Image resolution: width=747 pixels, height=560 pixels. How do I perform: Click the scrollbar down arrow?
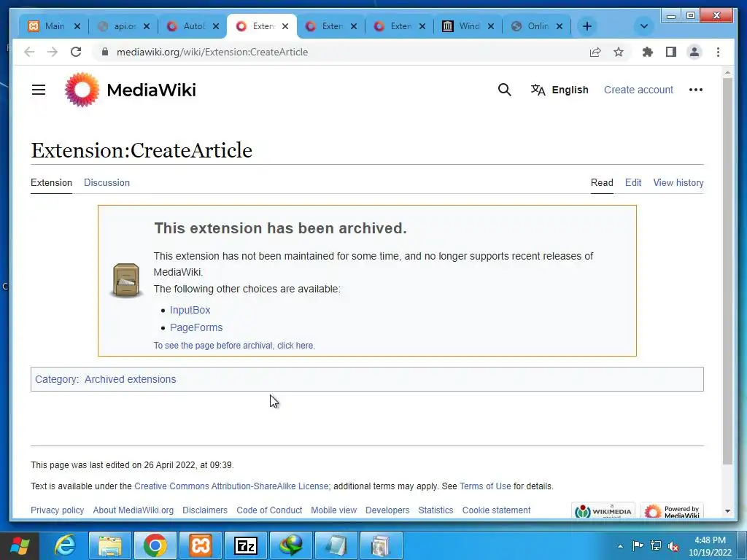[x=727, y=511]
